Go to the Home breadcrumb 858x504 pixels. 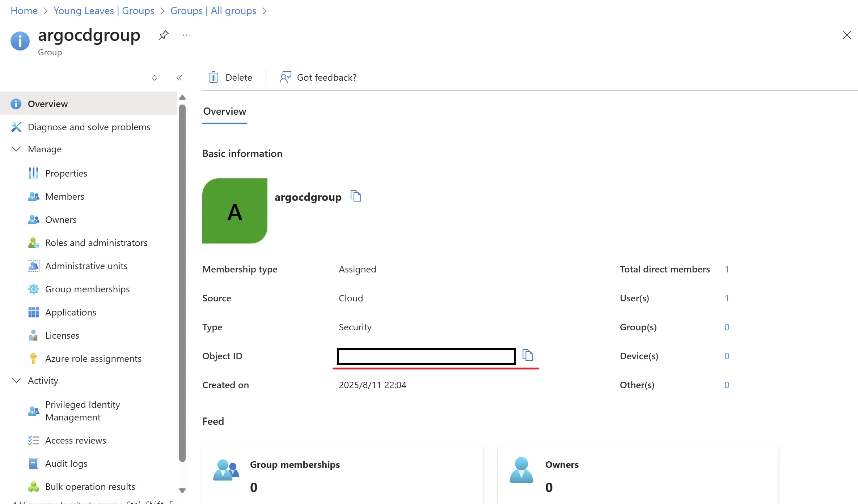(24, 11)
